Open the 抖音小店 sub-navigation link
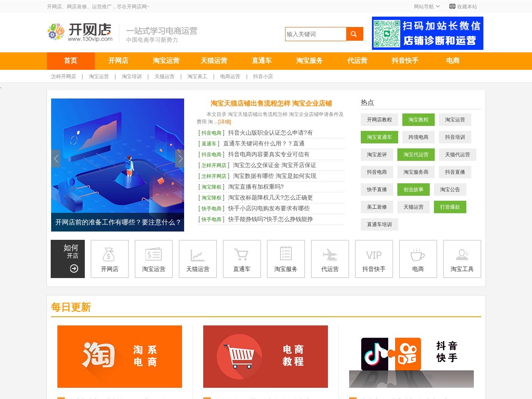 click(263, 76)
